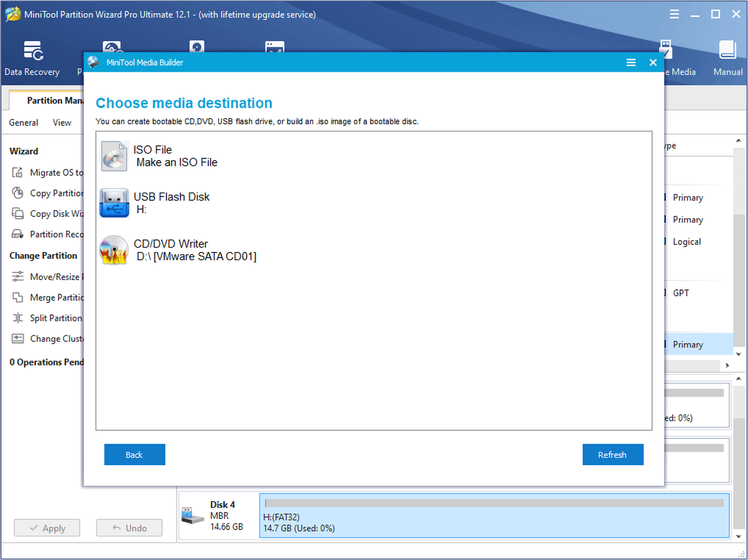This screenshot has width=748, height=560.
Task: Click Split Partition icon
Action: point(17,318)
